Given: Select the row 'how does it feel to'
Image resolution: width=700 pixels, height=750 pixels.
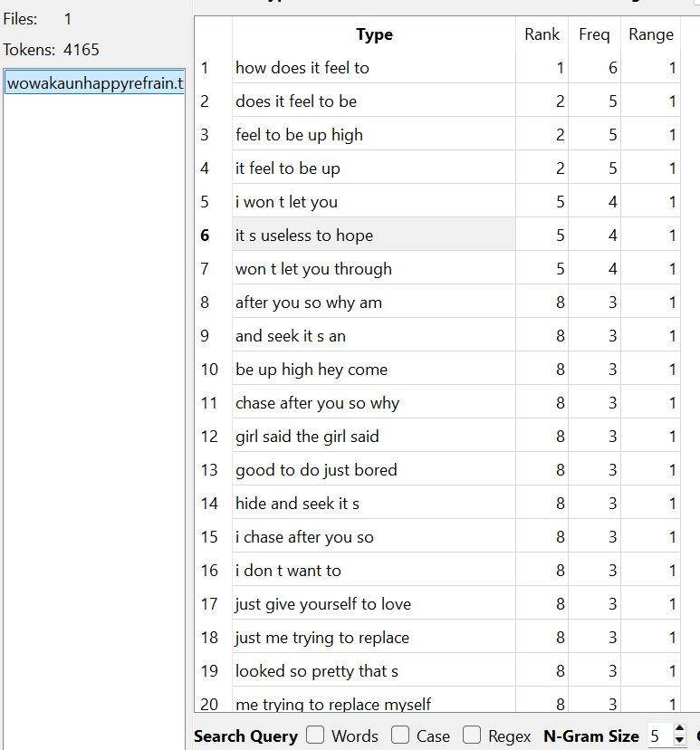Looking at the screenshot, I should coord(302,68).
